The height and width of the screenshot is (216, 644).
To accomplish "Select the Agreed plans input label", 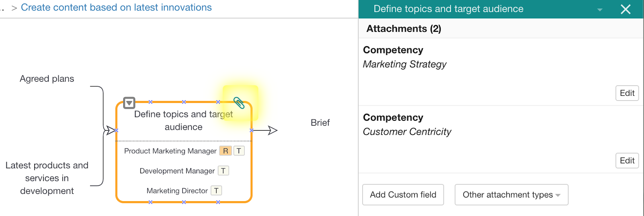I will click(47, 79).
